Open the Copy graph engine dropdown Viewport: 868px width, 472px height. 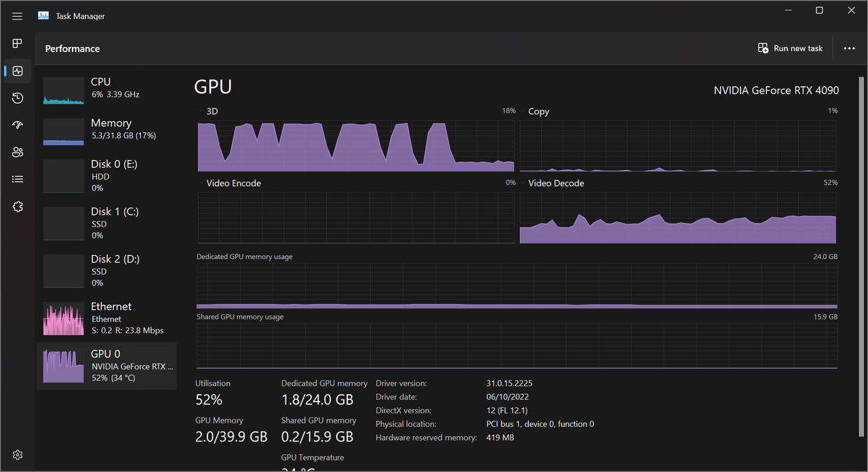(x=534, y=111)
